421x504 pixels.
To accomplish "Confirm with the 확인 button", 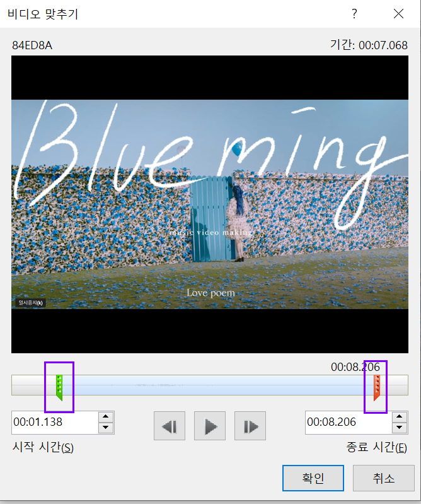I will (313, 478).
